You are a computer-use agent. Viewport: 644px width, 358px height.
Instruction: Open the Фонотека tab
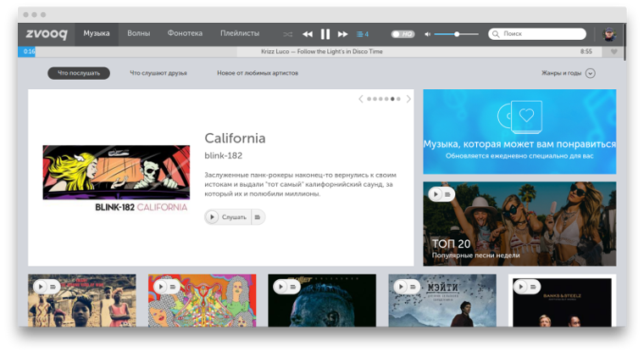[x=185, y=33]
